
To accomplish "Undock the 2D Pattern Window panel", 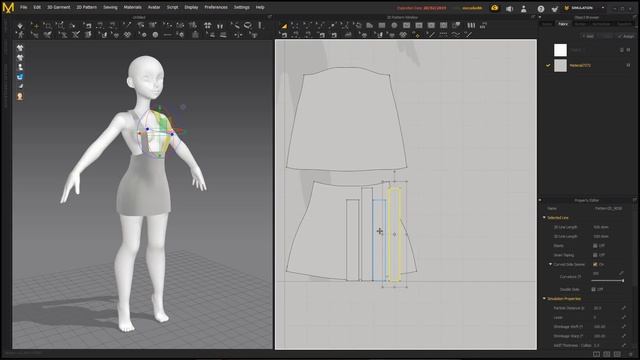I will coord(533,17).
